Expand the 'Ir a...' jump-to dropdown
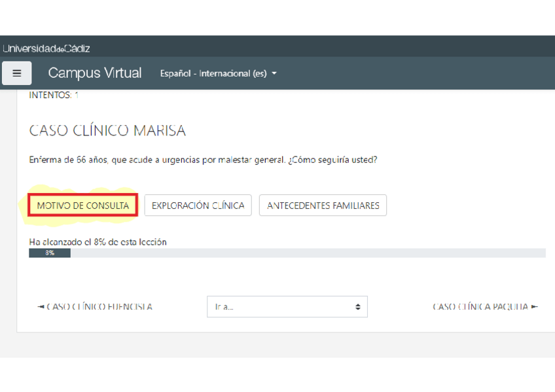 click(287, 306)
